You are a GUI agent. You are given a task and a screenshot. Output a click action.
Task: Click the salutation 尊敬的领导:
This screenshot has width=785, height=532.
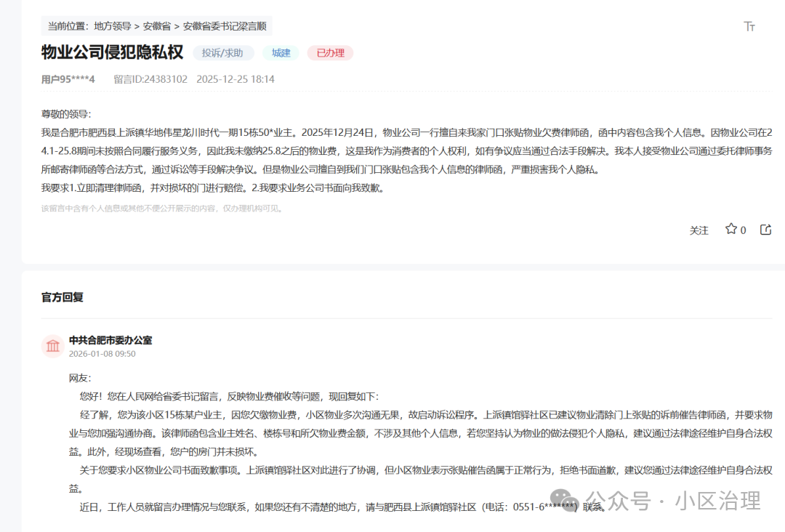point(66,114)
